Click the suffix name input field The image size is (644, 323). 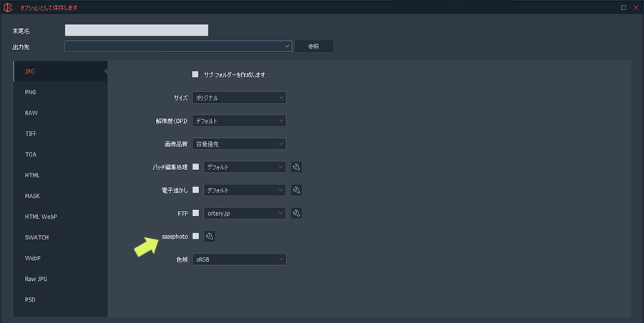click(136, 30)
